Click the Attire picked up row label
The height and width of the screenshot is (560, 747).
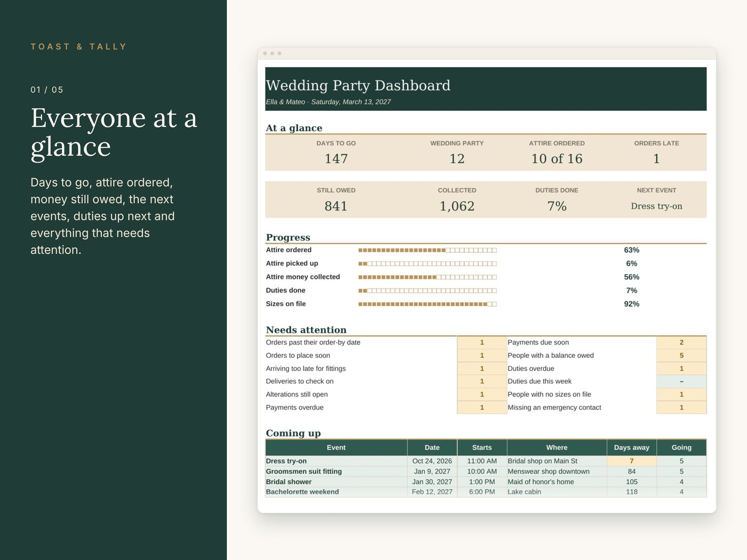click(x=292, y=263)
